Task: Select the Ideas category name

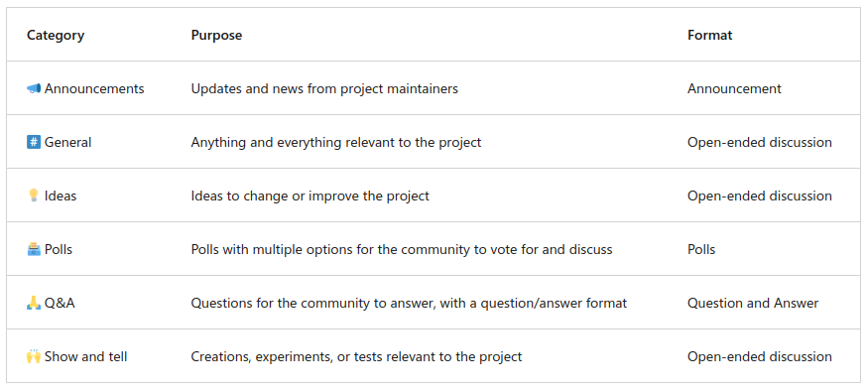Action: pyautogui.click(x=61, y=196)
